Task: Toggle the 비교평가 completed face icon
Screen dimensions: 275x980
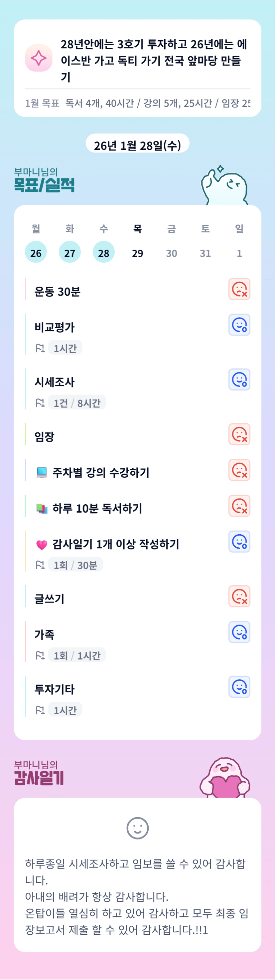Action: coord(239,325)
